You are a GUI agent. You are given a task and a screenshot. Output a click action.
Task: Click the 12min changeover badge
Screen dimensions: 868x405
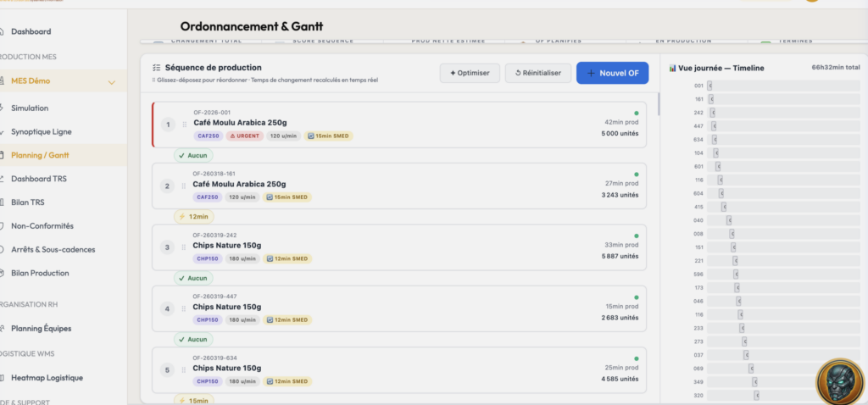point(194,217)
